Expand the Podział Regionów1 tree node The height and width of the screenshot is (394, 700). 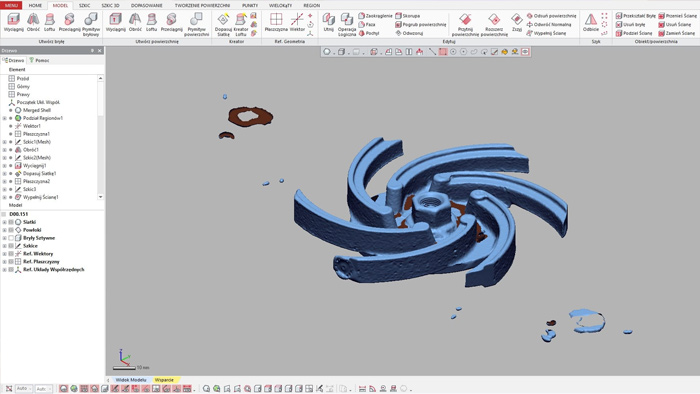coord(4,118)
